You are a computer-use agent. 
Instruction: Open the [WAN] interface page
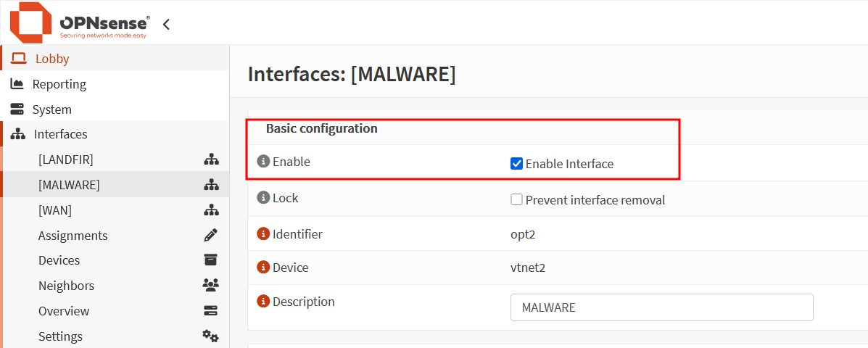(55, 210)
